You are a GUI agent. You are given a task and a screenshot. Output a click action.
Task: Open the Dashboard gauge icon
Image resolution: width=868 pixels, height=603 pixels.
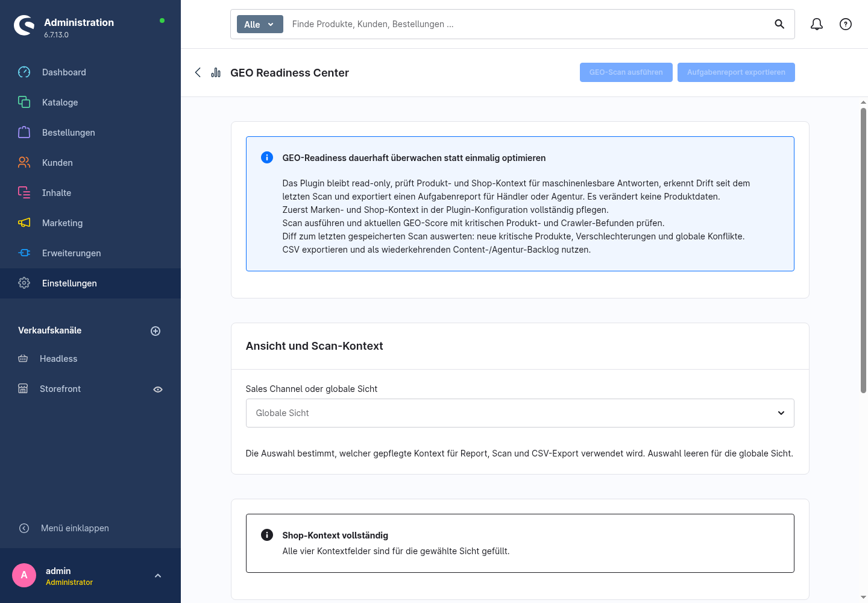click(24, 72)
